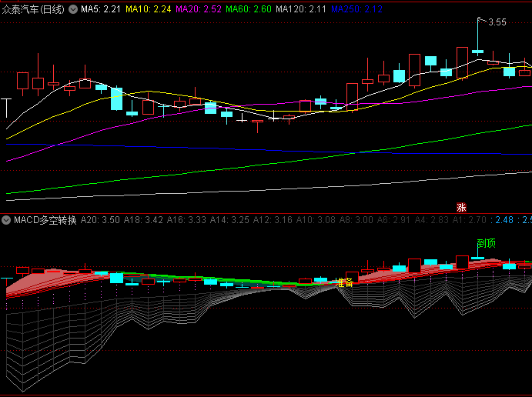532x397 pixels.
Task: Click the MACD多空转换 indicator name
Action: click(44, 220)
